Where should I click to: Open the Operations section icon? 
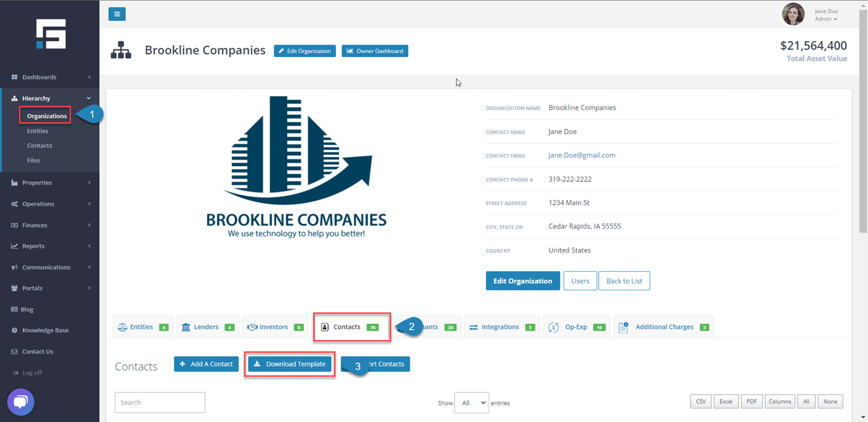click(x=13, y=204)
